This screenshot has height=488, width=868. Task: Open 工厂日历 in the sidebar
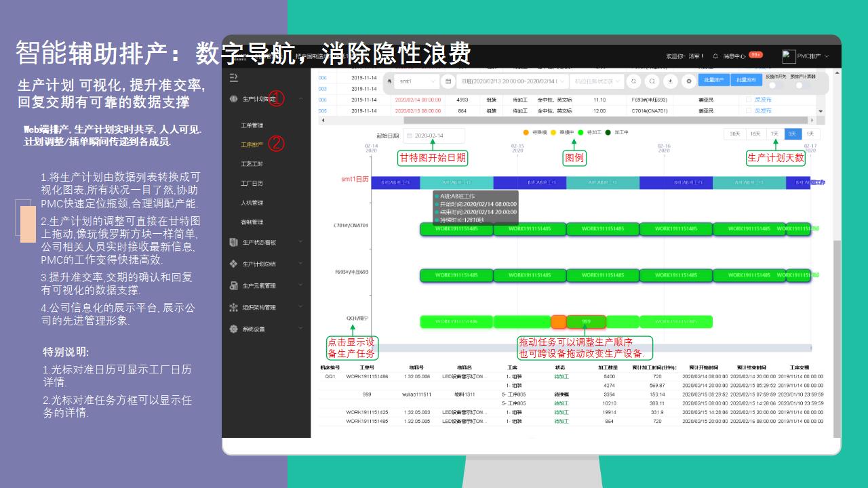click(x=252, y=183)
